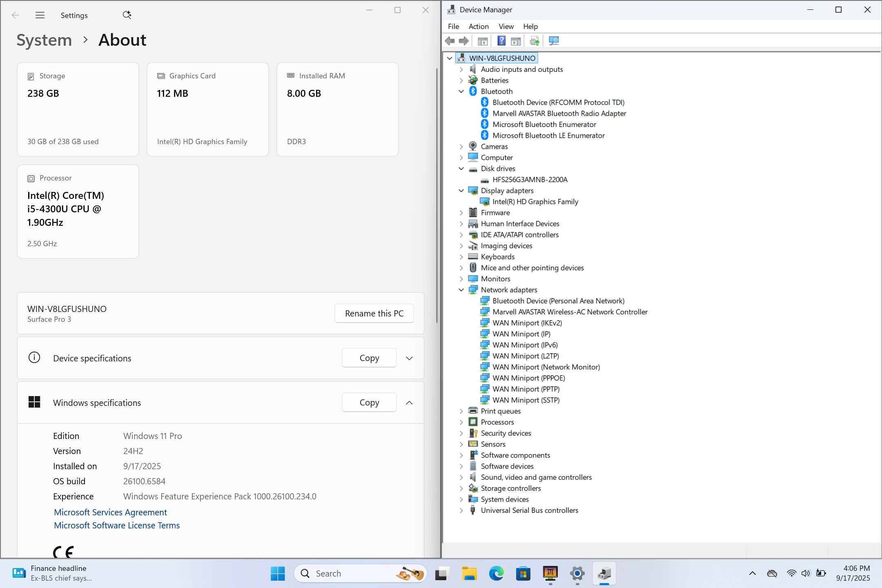Expand Universal Serial Bus controllers
This screenshot has width=882, height=588.
[x=461, y=510]
